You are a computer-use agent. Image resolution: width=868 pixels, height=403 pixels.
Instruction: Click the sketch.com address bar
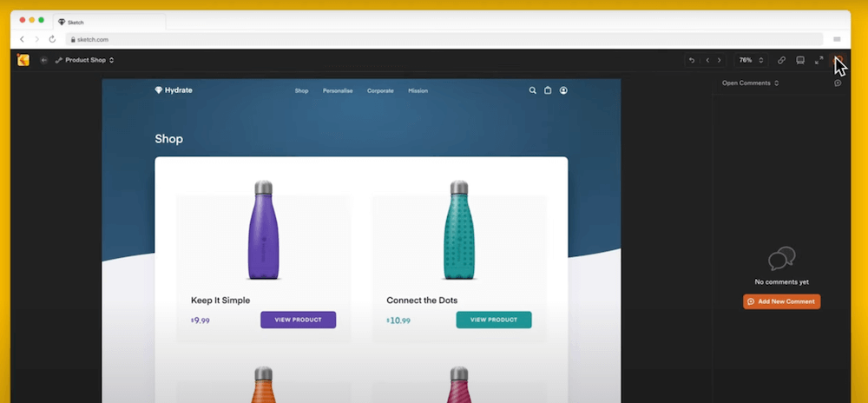[444, 39]
